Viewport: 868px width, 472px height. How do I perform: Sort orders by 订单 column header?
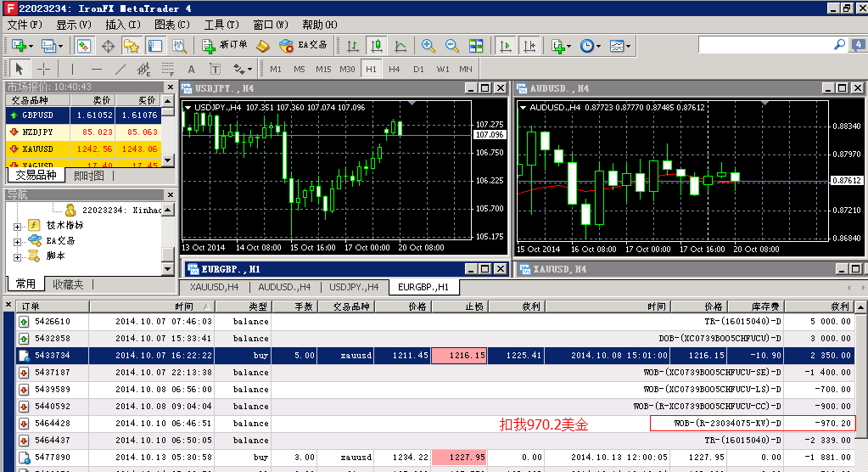tap(53, 306)
